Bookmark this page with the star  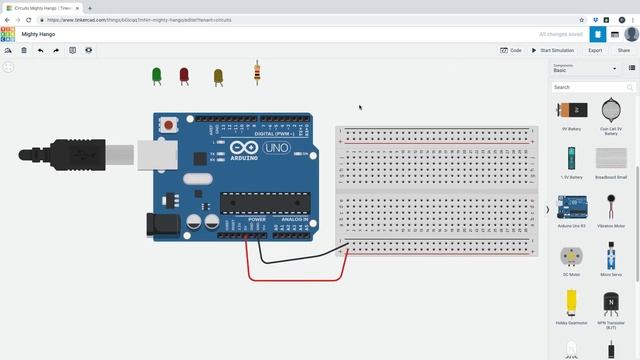pyautogui.click(x=582, y=20)
